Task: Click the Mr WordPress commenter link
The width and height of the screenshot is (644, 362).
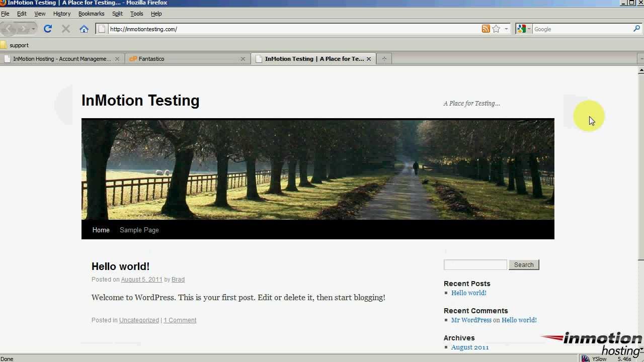Action: 471,320
